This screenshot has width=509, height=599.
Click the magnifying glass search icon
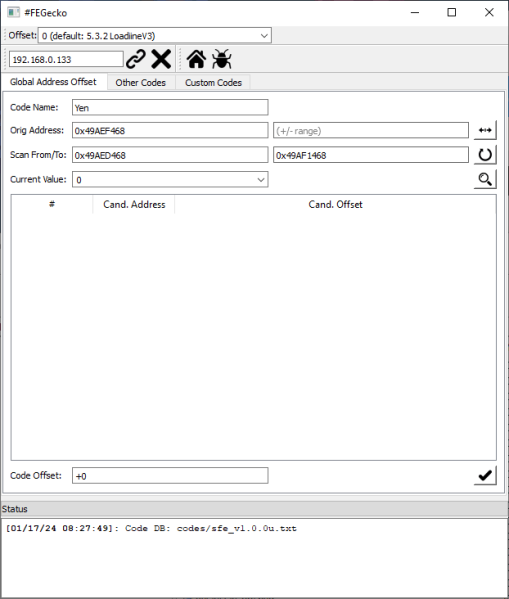485,179
